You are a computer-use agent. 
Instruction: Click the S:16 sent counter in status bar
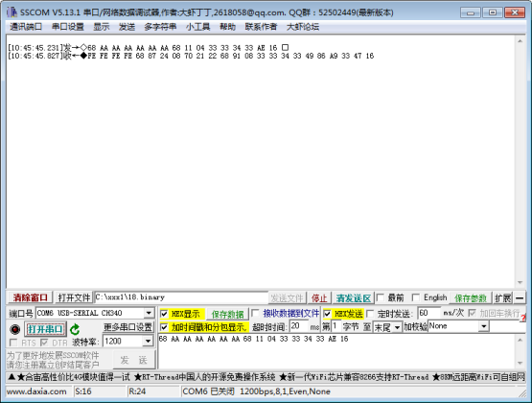pyautogui.click(x=83, y=391)
